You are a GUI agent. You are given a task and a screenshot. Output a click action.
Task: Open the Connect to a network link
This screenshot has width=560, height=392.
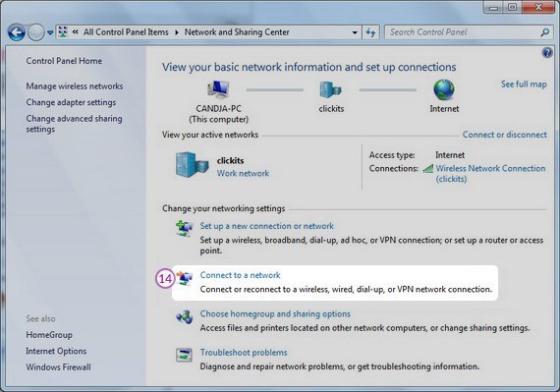pos(240,275)
